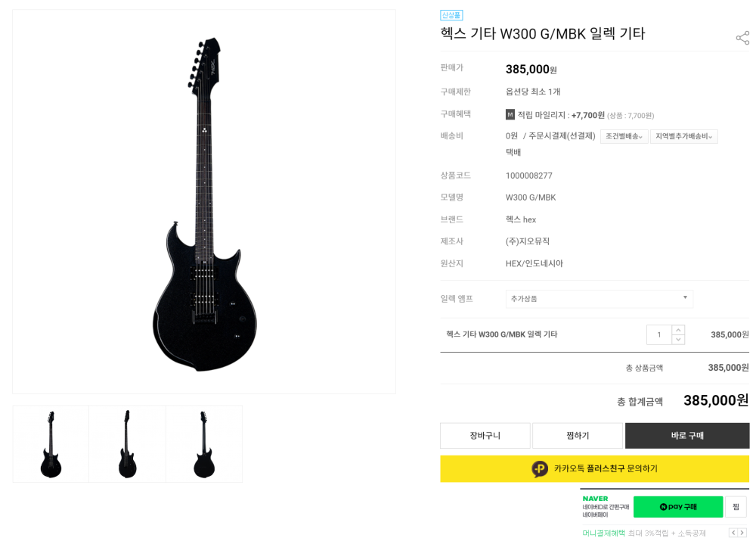This screenshot has height=541, width=756.
Task: Decrease quantity with the down arrow
Action: (678, 340)
